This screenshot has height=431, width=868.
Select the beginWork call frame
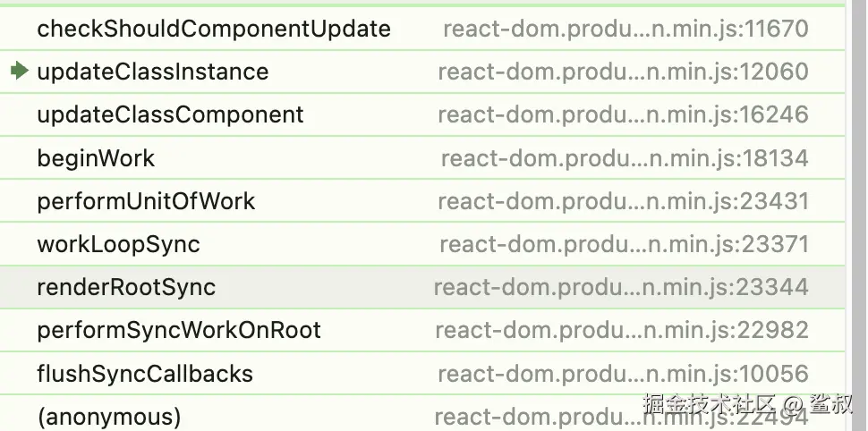tap(96, 158)
